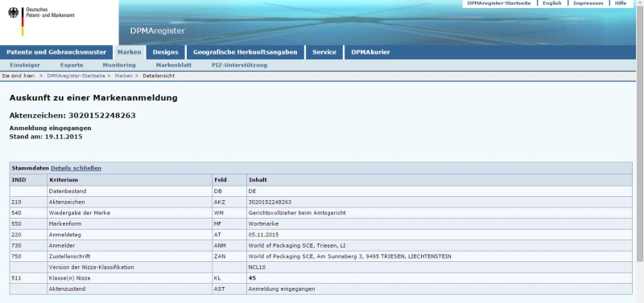
Task: Open the Impressum link
Action: tap(588, 3)
